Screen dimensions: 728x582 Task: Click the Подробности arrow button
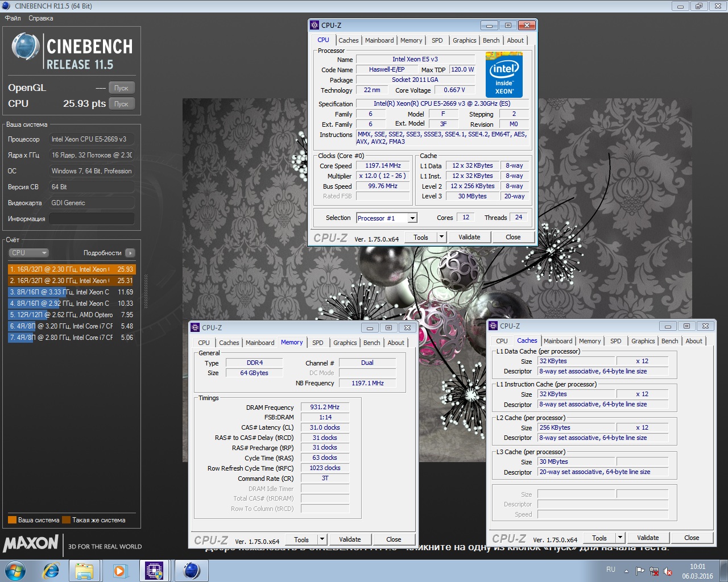(x=130, y=253)
